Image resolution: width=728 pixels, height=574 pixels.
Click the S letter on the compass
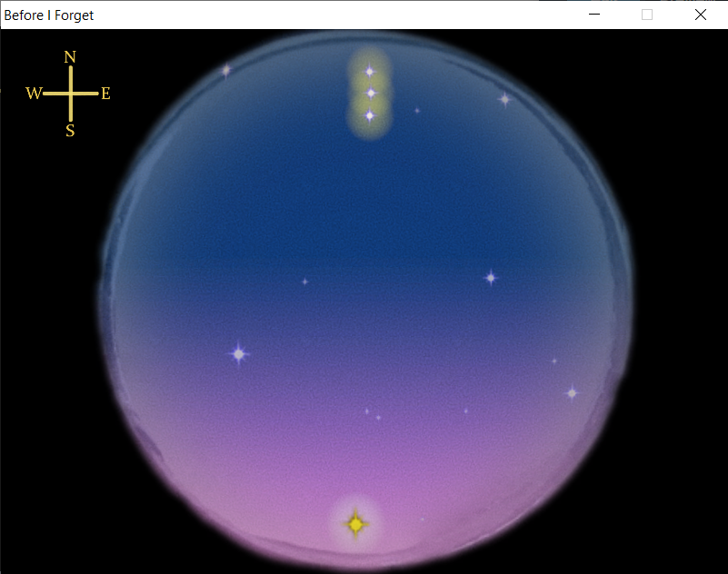tap(70, 131)
